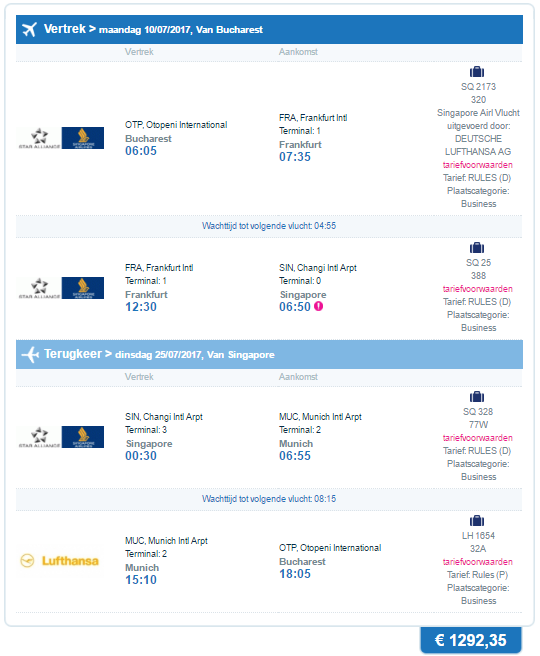Click Singapore Airlines logo for Bucharest-Frankfurt flight
The image size is (540, 656).
click(83, 138)
